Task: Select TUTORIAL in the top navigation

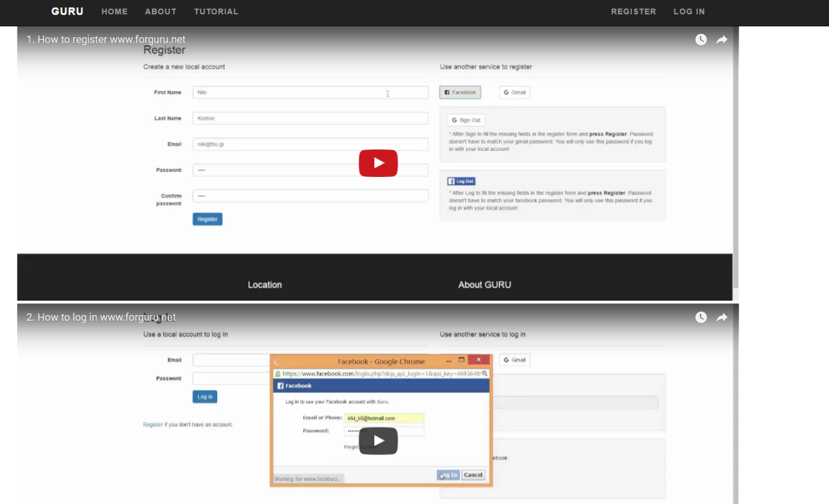Action: 216,11
